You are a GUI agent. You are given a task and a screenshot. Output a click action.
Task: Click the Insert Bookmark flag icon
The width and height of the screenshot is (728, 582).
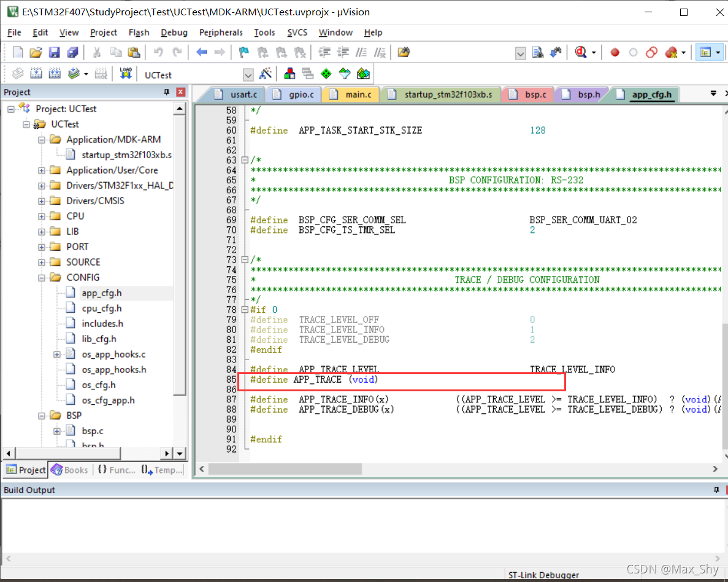point(243,52)
